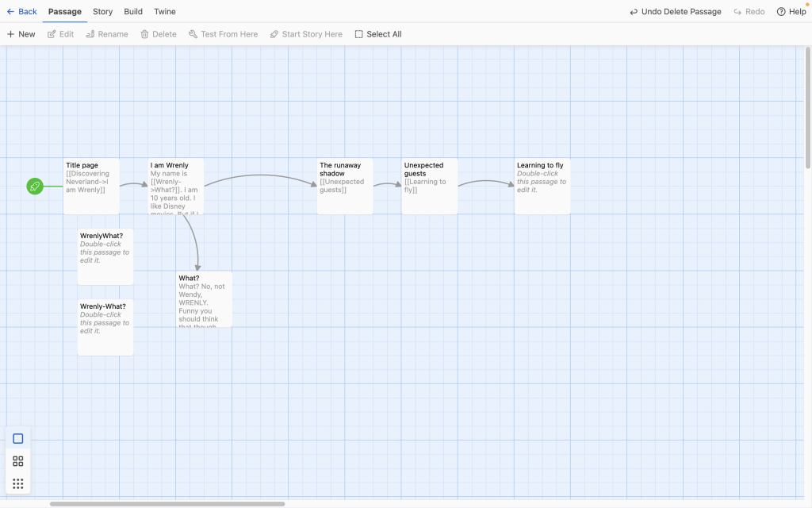Select the 'I am Wrenly' passage

click(176, 187)
